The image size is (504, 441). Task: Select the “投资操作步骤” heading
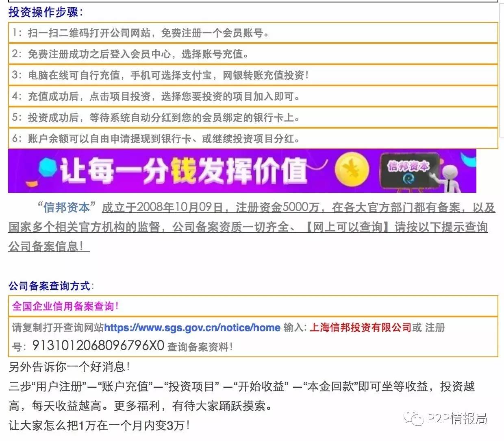click(46, 12)
